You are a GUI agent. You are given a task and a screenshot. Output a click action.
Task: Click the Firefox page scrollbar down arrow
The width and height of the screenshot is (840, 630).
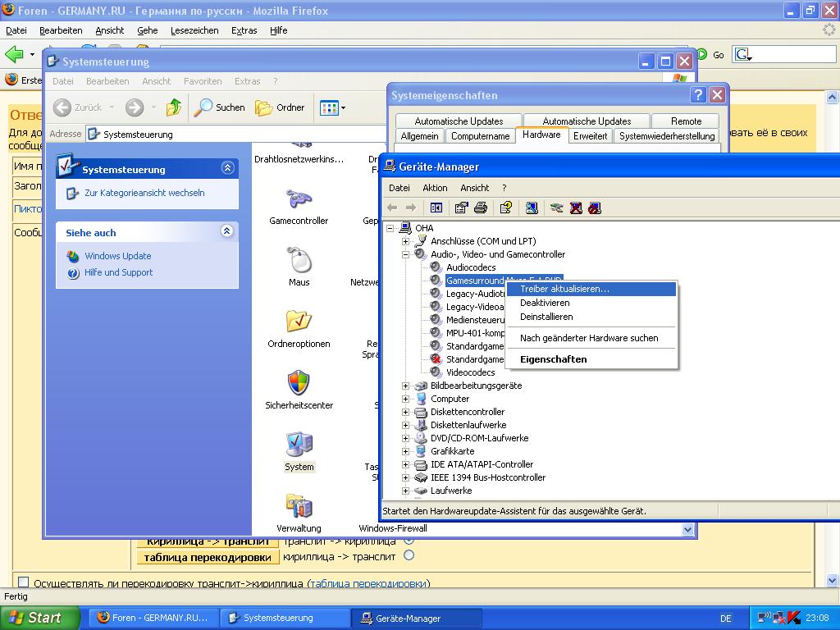coord(832,580)
